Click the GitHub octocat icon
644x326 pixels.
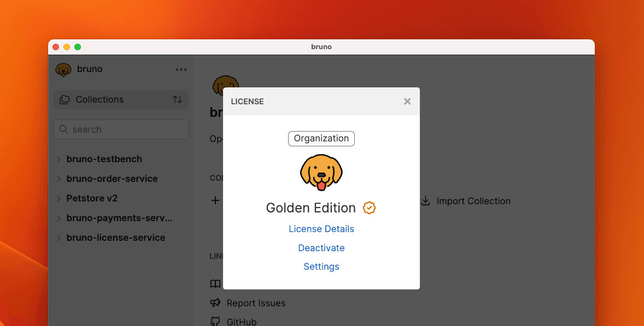click(215, 322)
